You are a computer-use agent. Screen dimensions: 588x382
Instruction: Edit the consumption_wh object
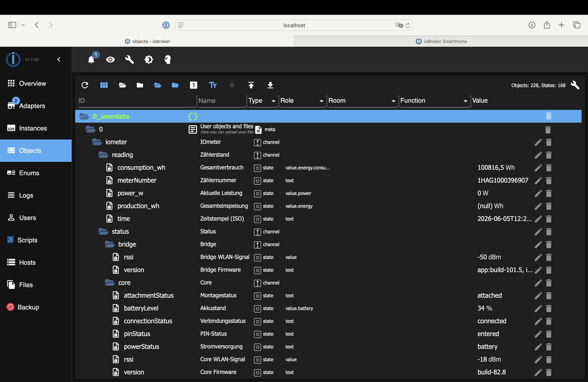(538, 168)
